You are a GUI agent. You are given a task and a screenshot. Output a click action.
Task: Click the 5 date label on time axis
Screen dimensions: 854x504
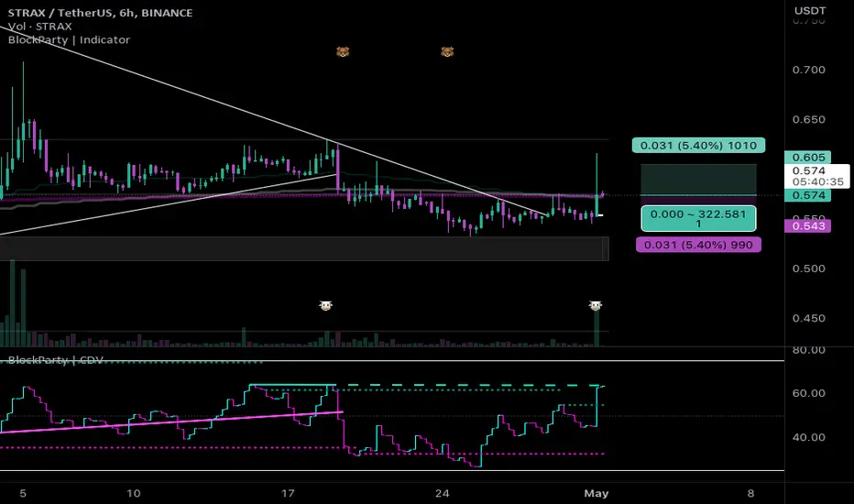(x=22, y=494)
